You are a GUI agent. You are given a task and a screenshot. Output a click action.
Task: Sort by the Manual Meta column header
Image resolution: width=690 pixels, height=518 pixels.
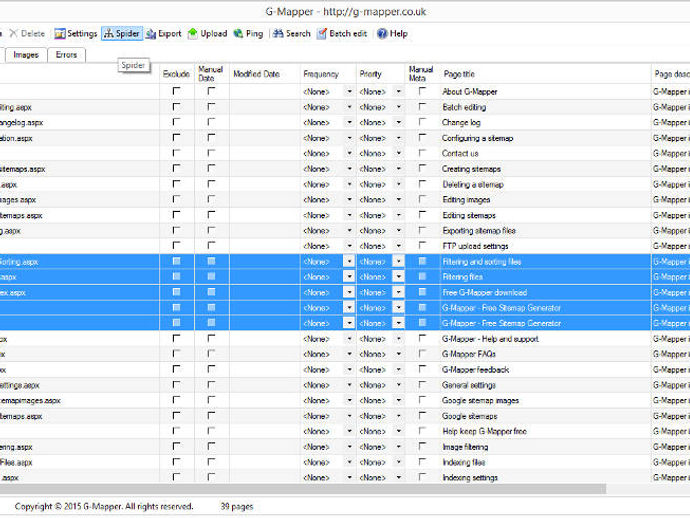[x=421, y=74]
